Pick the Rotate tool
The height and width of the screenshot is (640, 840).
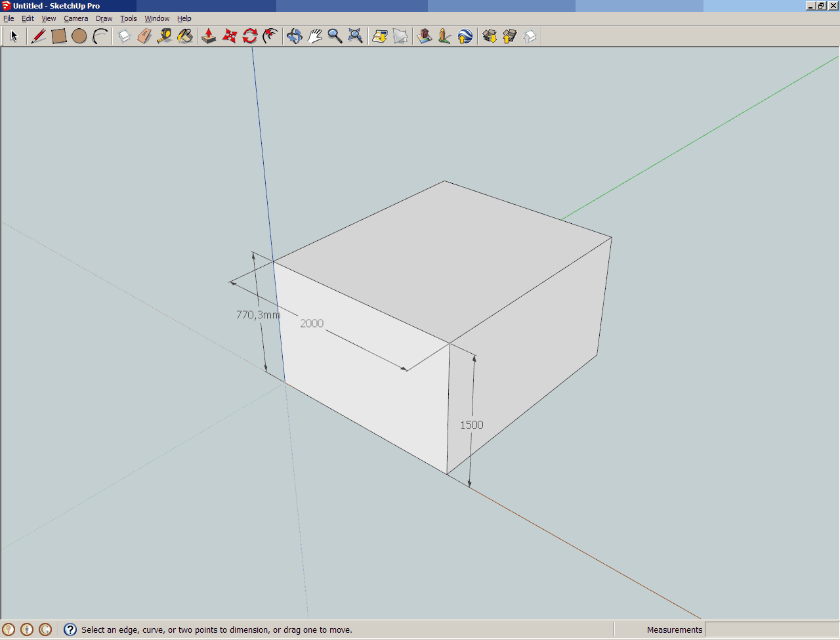pos(249,36)
